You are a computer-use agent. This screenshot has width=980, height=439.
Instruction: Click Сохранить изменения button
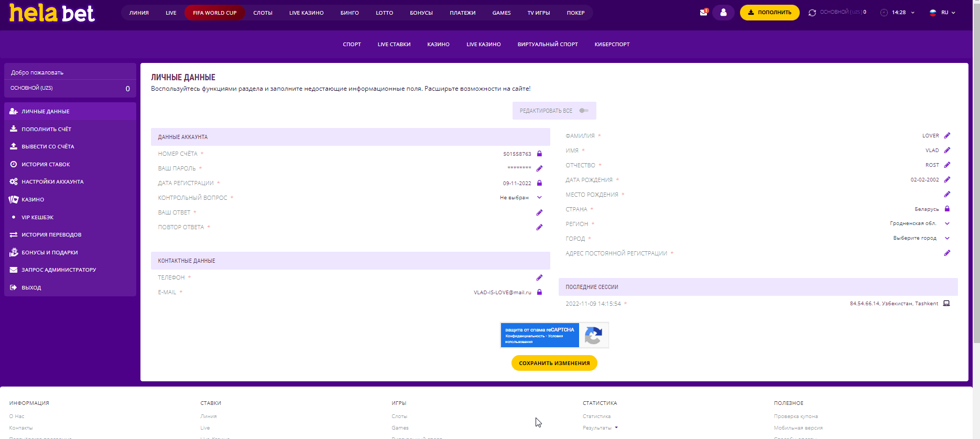[x=554, y=363]
